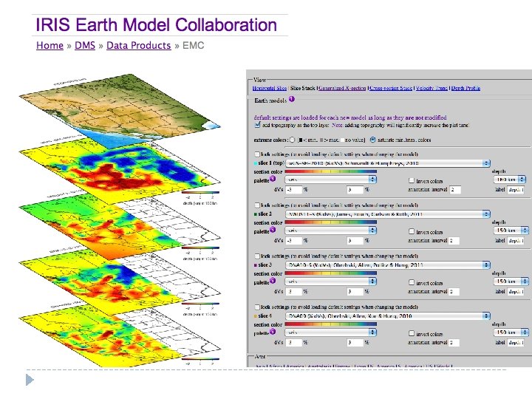Click the slice 2 palette info icon
Image resolution: width=532 pixels, height=399 pixels.
coord(273,230)
